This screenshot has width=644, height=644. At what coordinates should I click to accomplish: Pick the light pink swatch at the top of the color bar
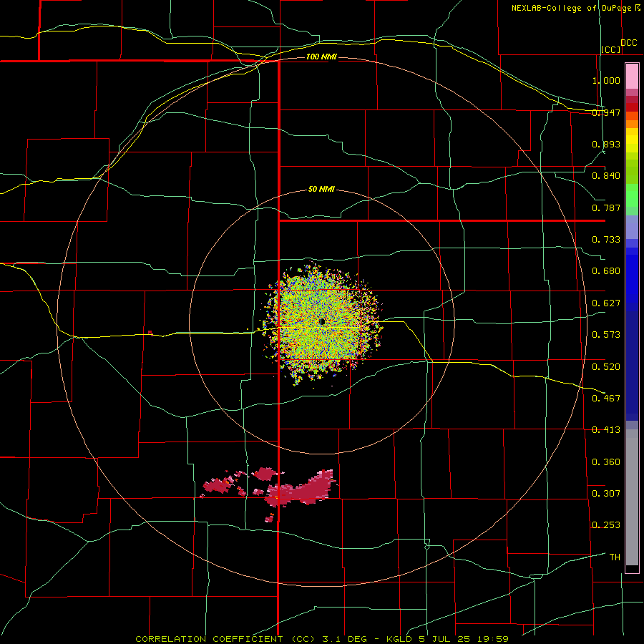point(632,77)
